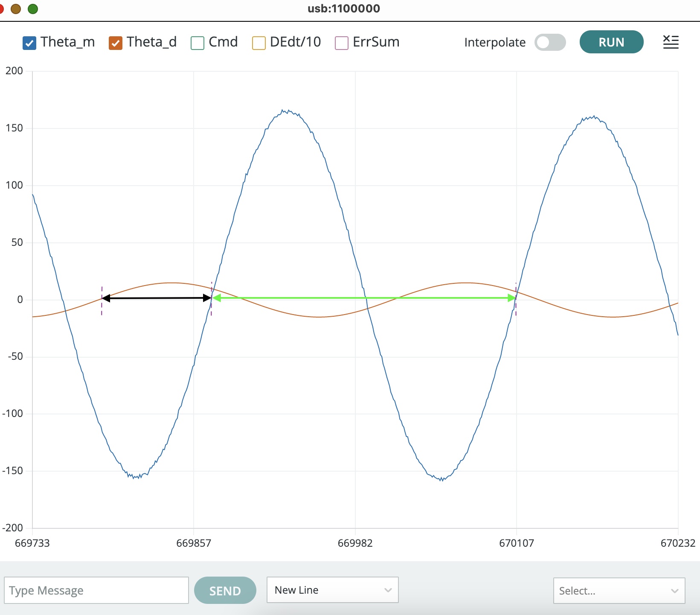Viewport: 700px width, 615px height.
Task: Uncheck the Theta_m series checkbox
Action: pos(29,43)
